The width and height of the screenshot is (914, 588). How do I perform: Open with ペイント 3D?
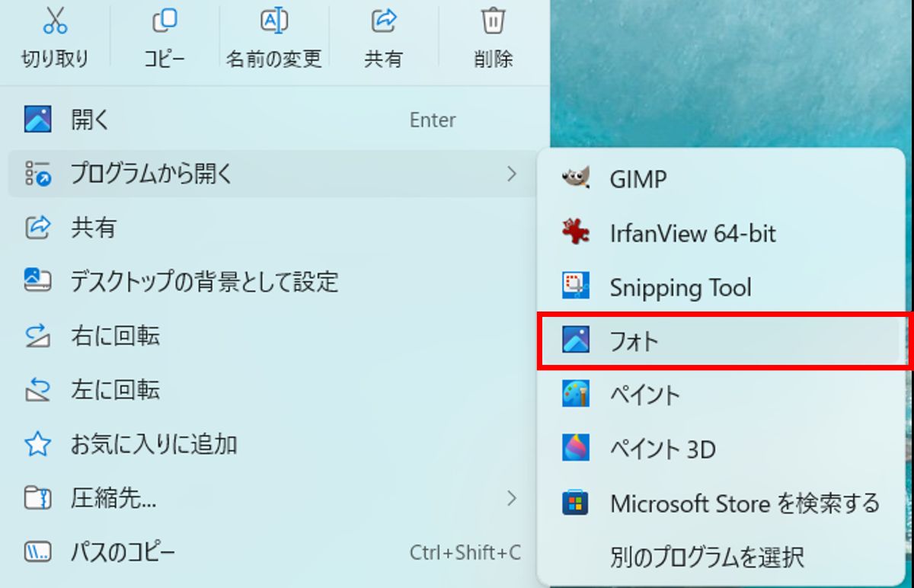662,449
